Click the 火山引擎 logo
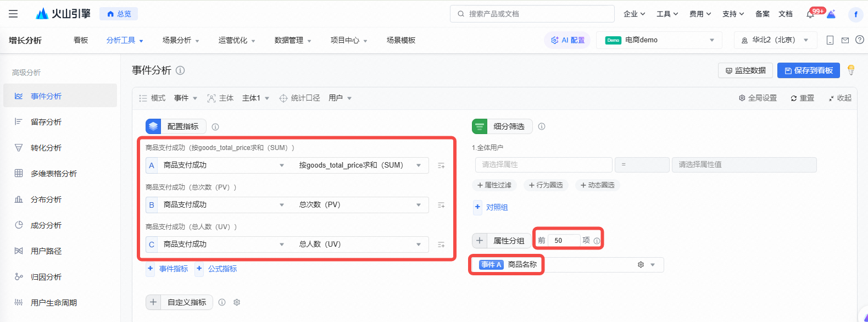The image size is (868, 322). point(63,14)
